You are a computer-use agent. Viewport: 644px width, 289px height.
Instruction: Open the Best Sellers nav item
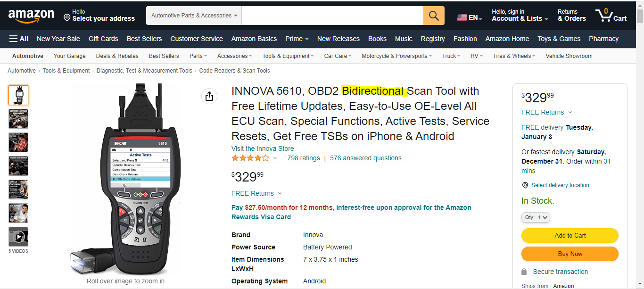(x=144, y=39)
